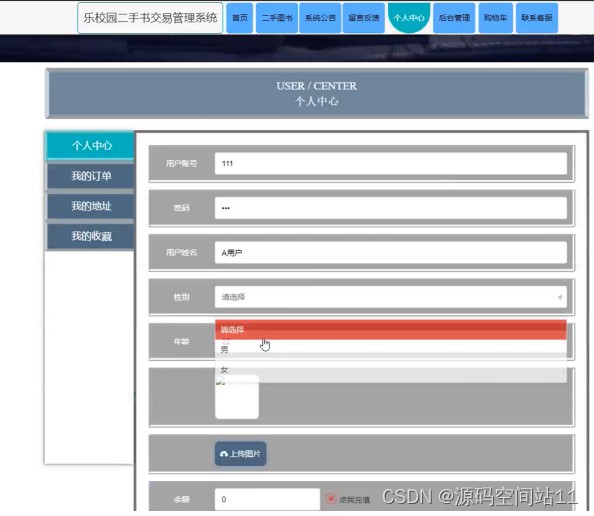This screenshot has height=516, width=594.
Task: Go to 二手图书 in the top navigation
Action: click(x=277, y=18)
